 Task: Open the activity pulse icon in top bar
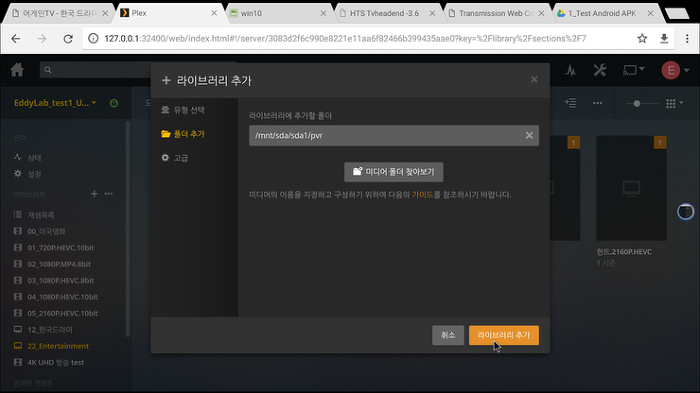coord(570,70)
